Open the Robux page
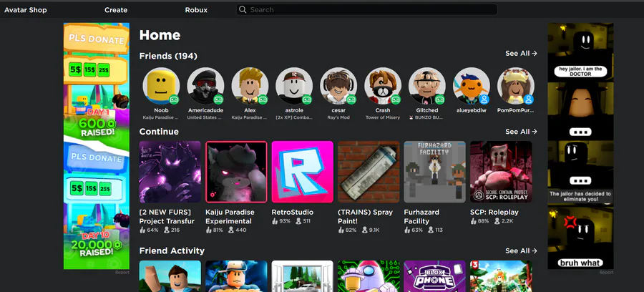 (x=196, y=10)
